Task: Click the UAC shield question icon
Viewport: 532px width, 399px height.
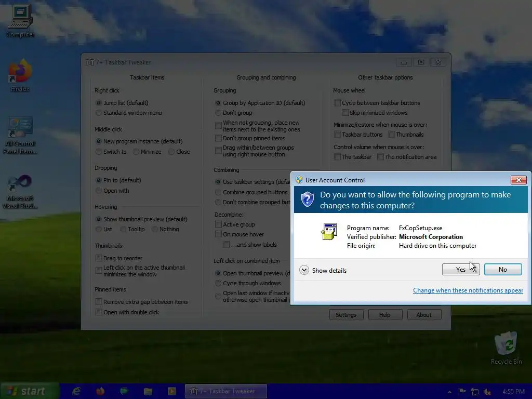Action: 308,199
